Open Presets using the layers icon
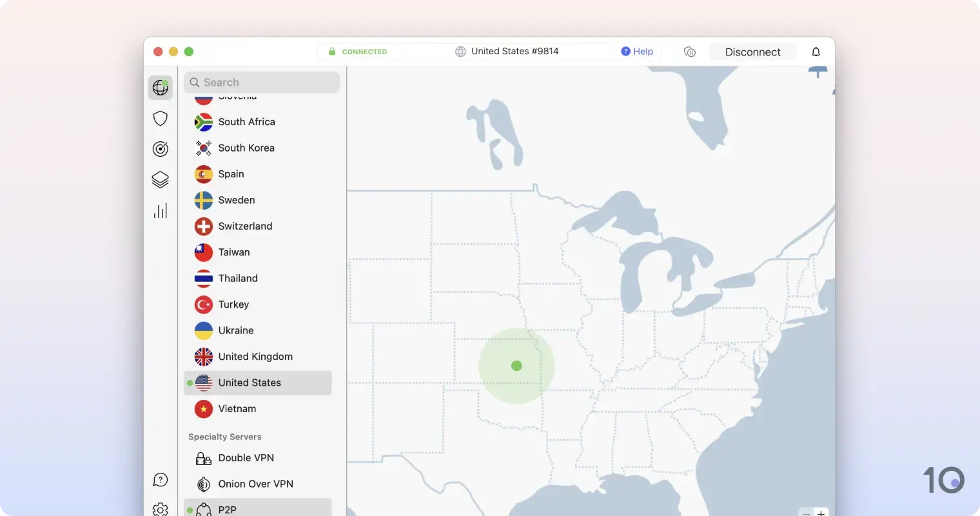The width and height of the screenshot is (980, 516). tap(160, 179)
